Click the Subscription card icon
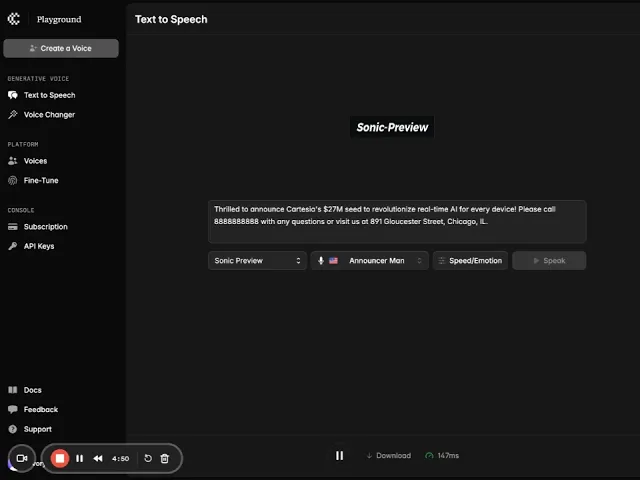The image size is (640, 480). click(13, 227)
